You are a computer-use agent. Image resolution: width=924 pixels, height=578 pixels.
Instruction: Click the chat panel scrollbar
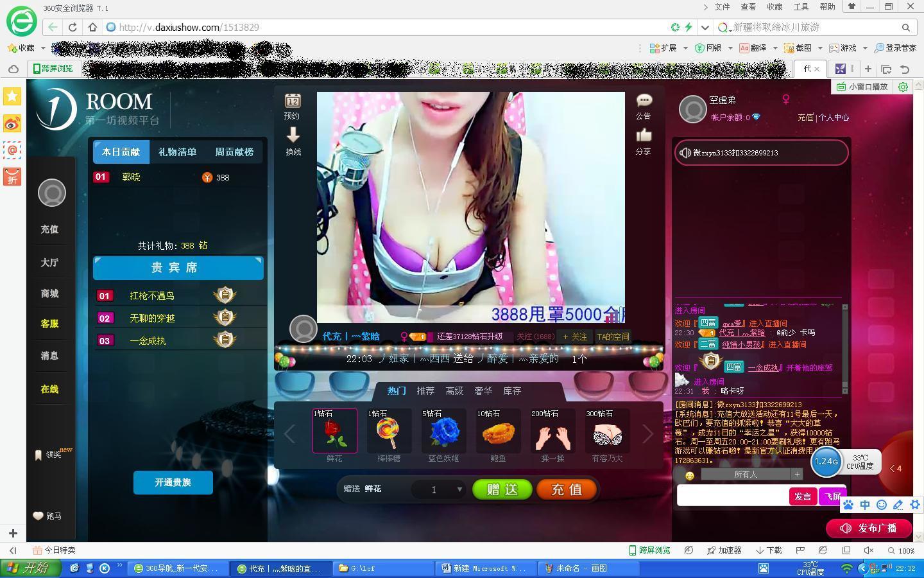pyautogui.click(x=844, y=348)
